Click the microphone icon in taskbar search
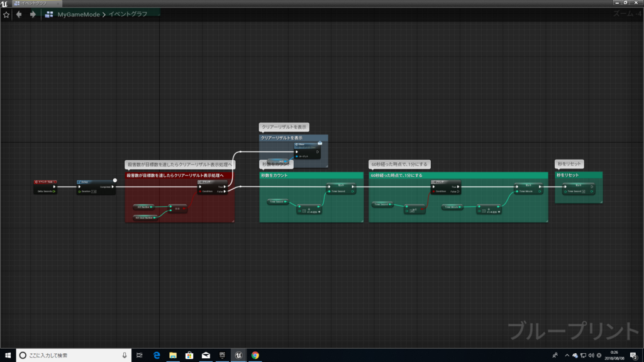The image size is (644, 362). click(x=125, y=355)
